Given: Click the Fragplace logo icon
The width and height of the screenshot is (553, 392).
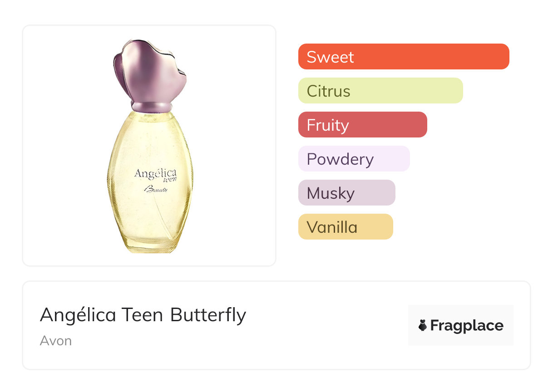Looking at the screenshot, I should coord(423,325).
